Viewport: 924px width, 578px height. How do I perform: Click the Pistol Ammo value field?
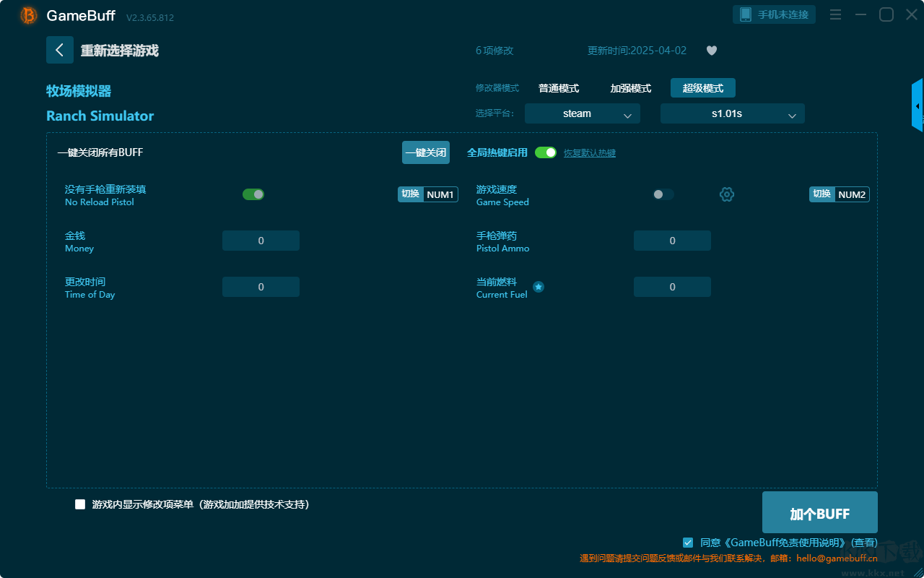[672, 241]
